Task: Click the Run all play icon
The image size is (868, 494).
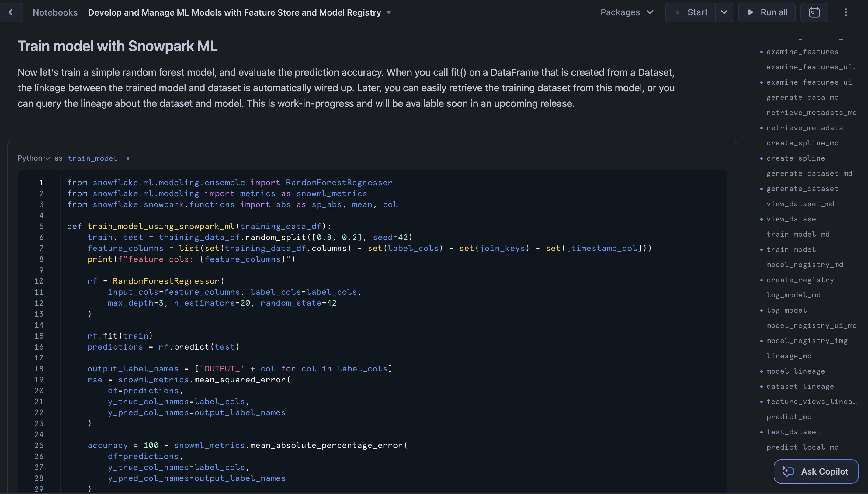Action: point(751,12)
